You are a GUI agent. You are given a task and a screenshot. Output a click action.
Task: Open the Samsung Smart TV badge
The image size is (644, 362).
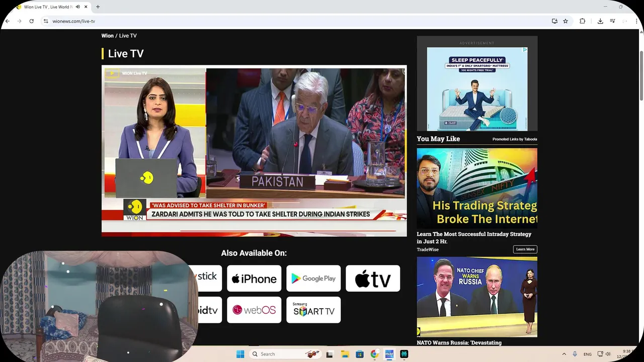(x=313, y=310)
